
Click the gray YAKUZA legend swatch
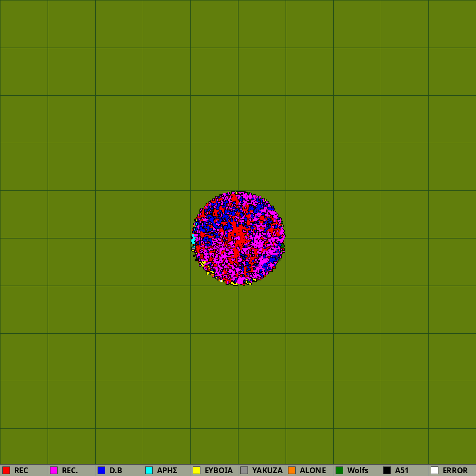click(x=244, y=470)
